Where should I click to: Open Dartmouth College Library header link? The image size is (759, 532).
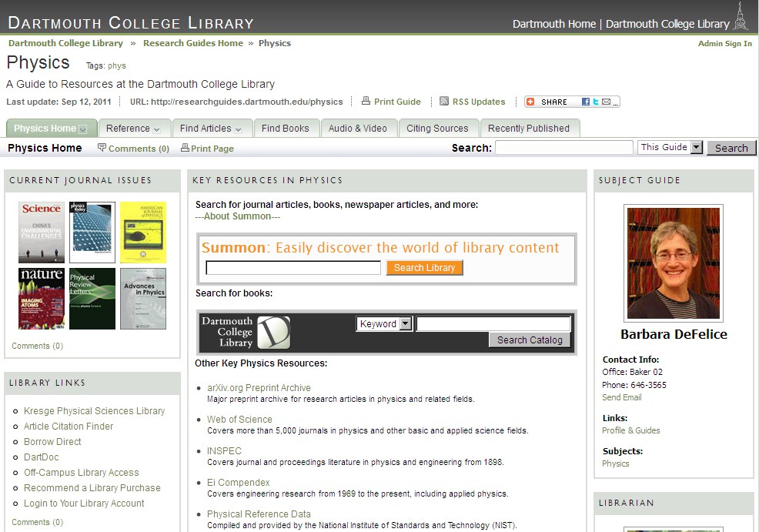pos(667,24)
